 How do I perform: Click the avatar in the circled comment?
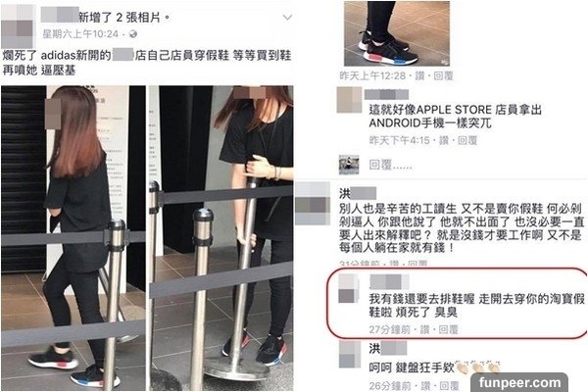(x=348, y=288)
